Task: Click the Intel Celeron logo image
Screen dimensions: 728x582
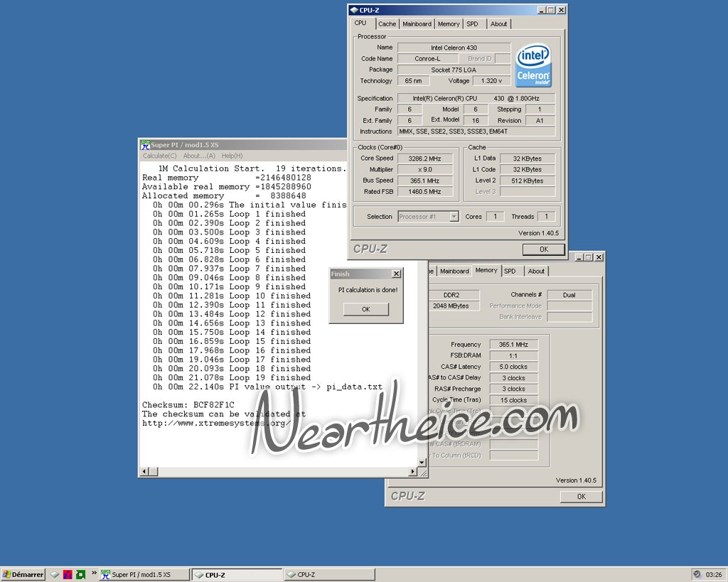Action: [x=533, y=65]
